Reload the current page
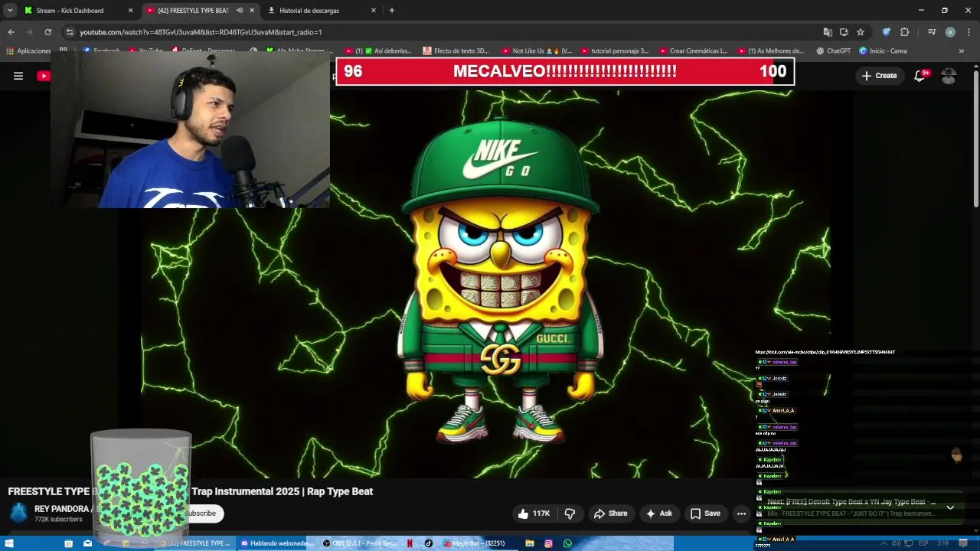980x551 pixels. (x=47, y=32)
